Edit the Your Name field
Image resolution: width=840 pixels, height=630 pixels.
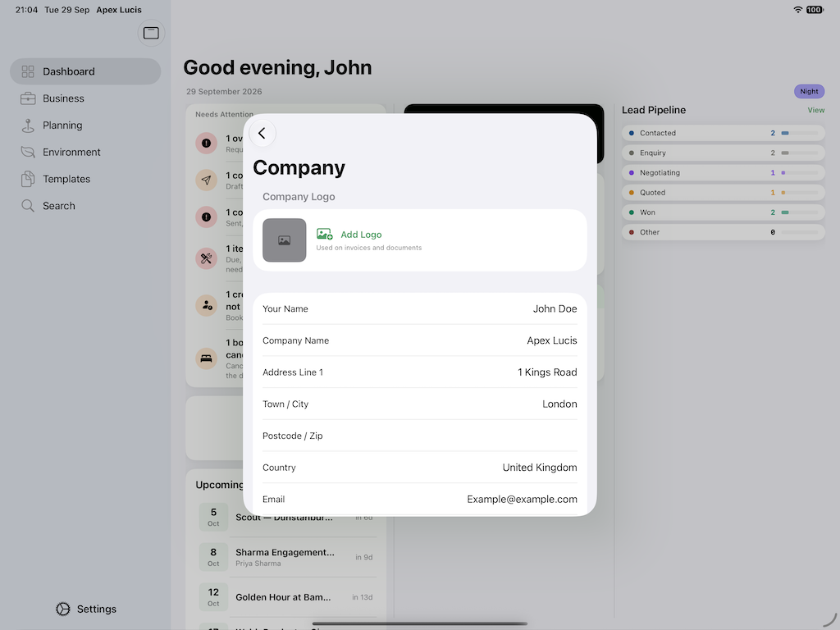point(420,308)
